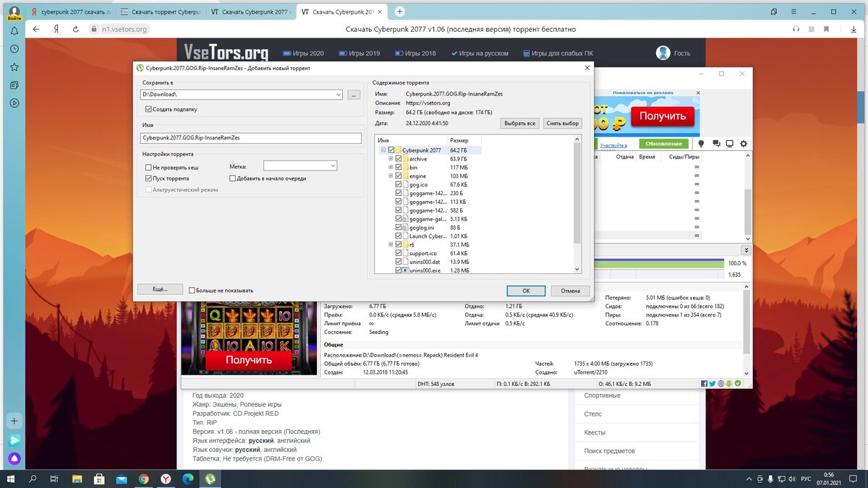Click the Yandex home Я button
868x488 pixels.
click(56, 29)
